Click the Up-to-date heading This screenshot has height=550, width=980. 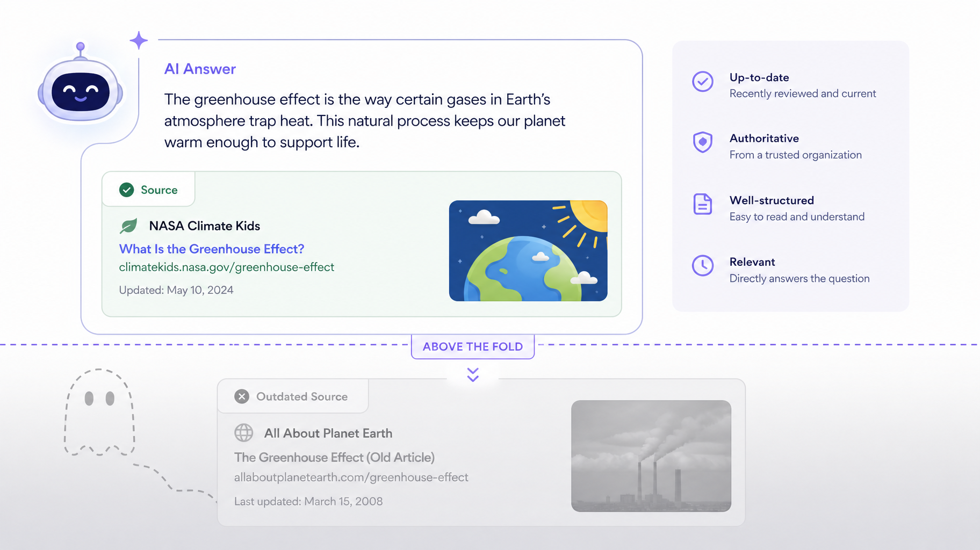coord(759,77)
